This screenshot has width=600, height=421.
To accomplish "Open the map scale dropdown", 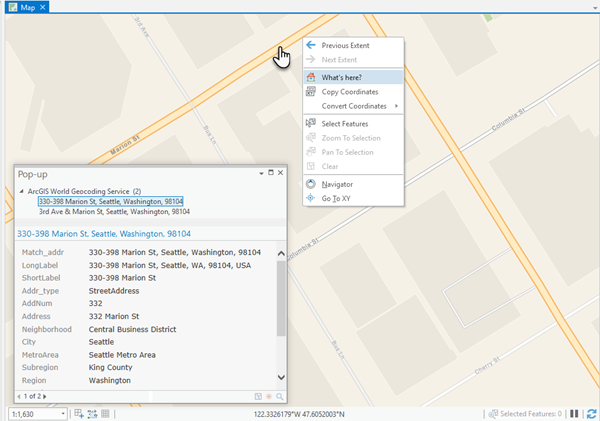I will click(66, 413).
